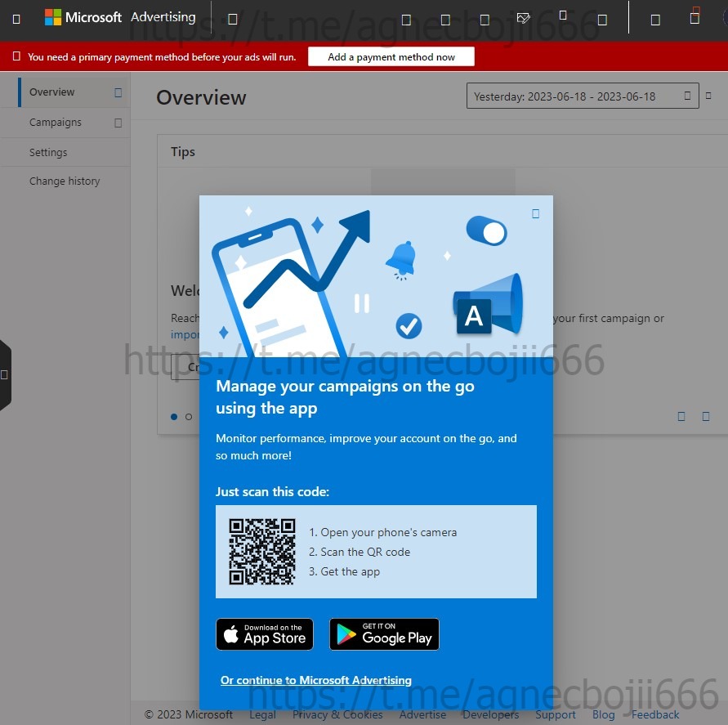Expand the Campaigns sidebar item chevron
The image size is (728, 725).
(118, 123)
